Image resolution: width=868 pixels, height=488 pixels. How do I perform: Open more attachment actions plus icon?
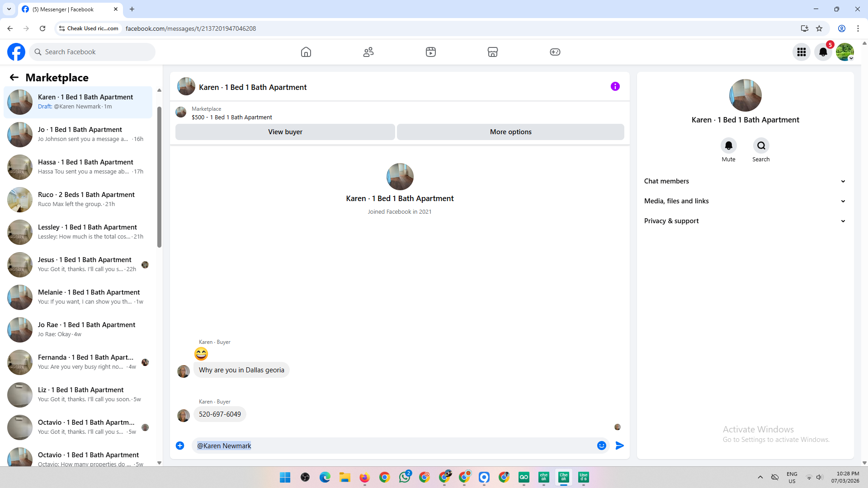tap(180, 446)
